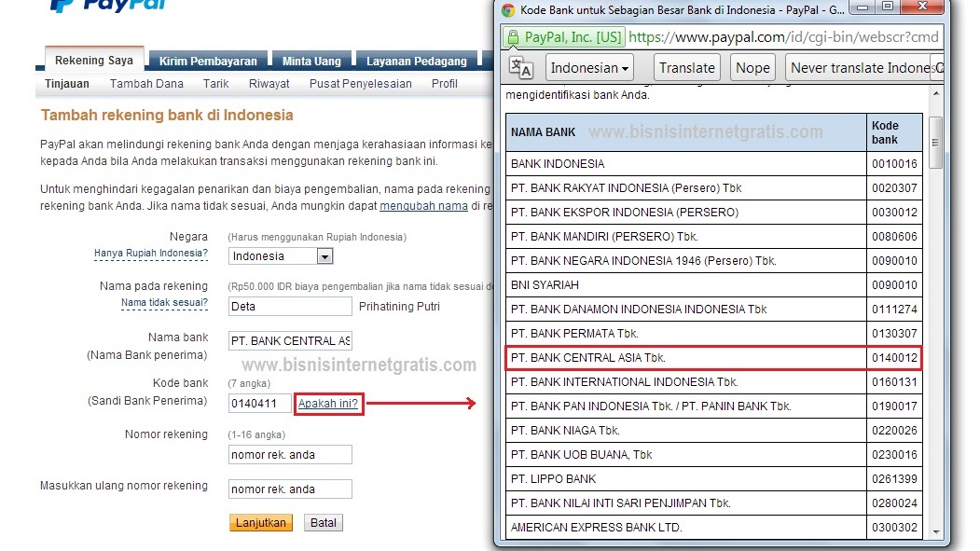Click PT. BANK PAN INDONESIA Tbk. row
Image resolution: width=980 pixels, height=551 pixels.
pos(713,406)
